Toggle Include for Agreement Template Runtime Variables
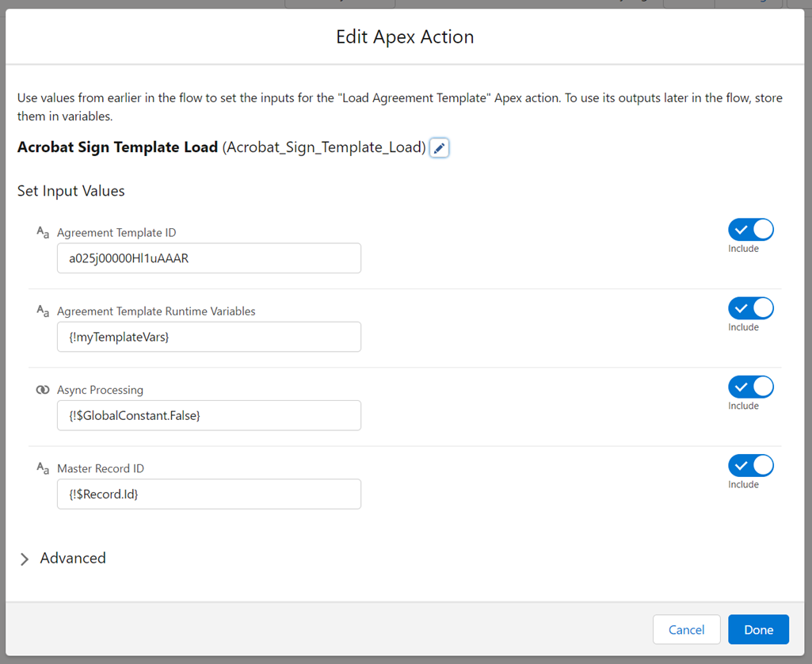Image resolution: width=812 pixels, height=664 pixels. (x=750, y=307)
